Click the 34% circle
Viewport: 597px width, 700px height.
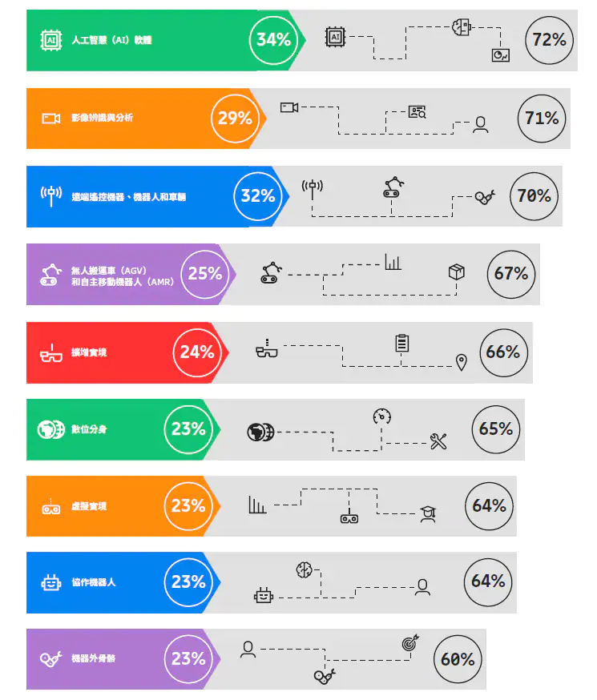coord(273,39)
